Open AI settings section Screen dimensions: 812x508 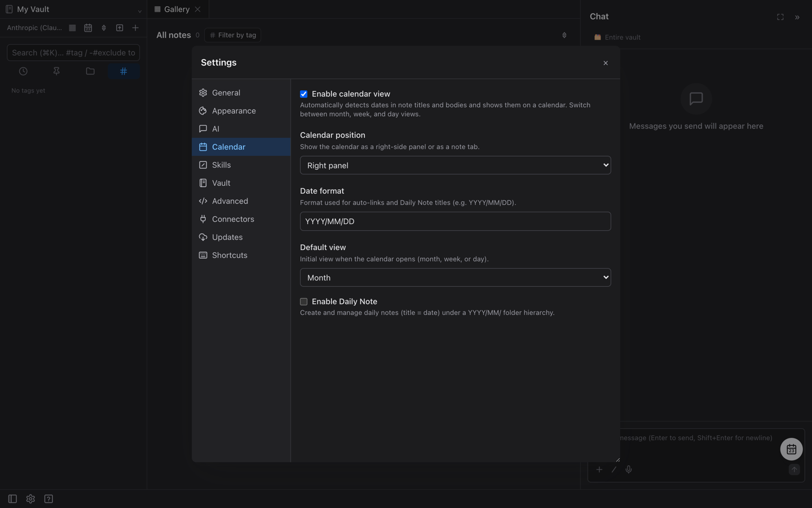click(241, 129)
